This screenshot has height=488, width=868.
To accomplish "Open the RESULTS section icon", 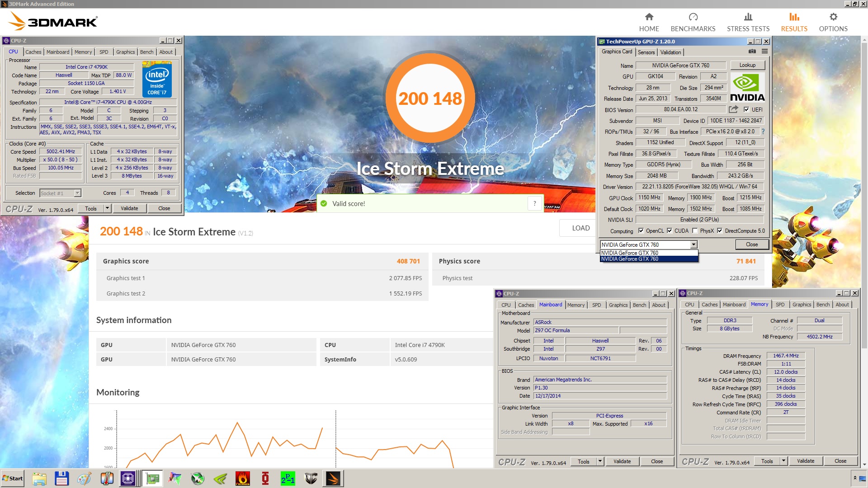I will [x=794, y=17].
